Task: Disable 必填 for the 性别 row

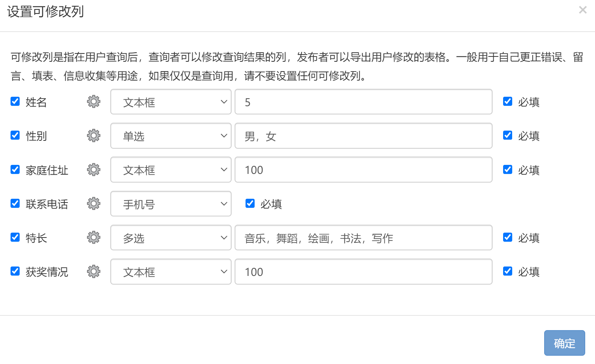Action: 507,135
